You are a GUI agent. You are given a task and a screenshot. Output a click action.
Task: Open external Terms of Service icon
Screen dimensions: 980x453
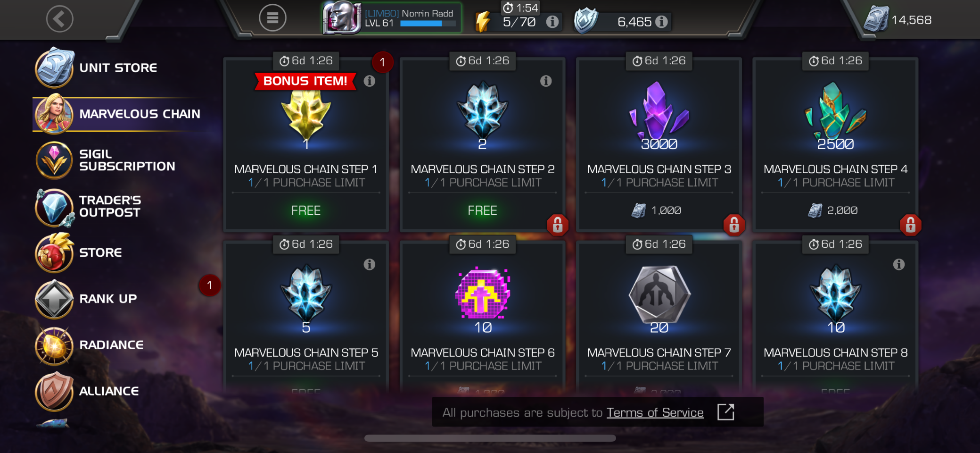(x=725, y=412)
